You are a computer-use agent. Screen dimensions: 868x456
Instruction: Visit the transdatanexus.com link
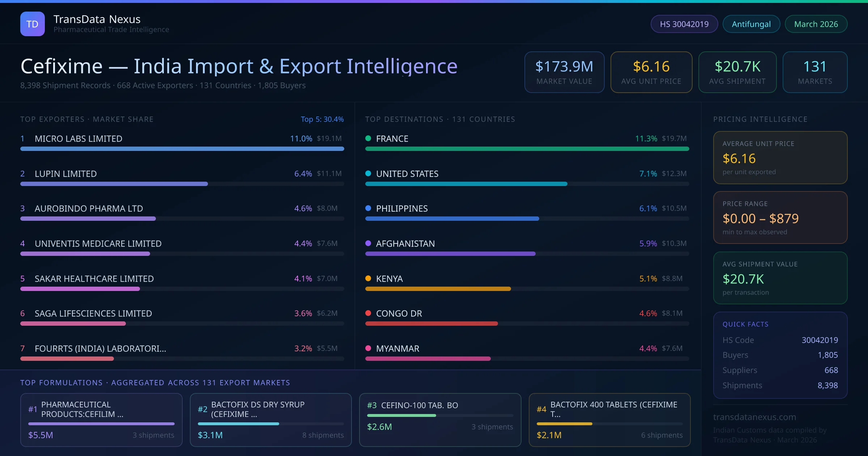pyautogui.click(x=754, y=417)
